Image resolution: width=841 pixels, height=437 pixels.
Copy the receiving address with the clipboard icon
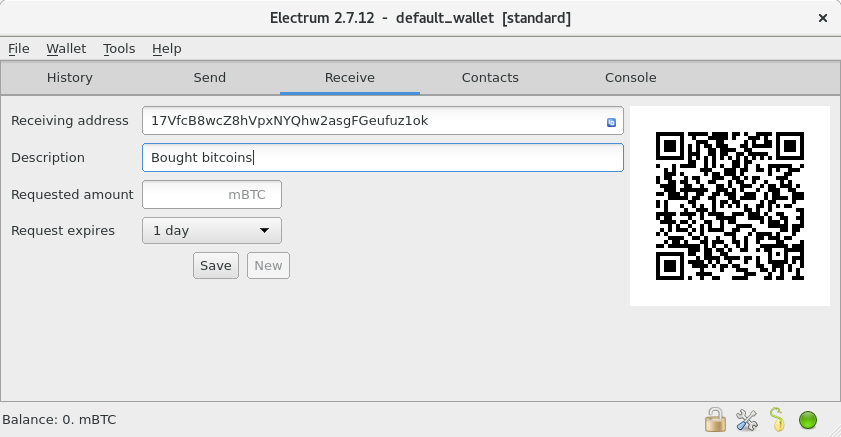click(x=611, y=122)
